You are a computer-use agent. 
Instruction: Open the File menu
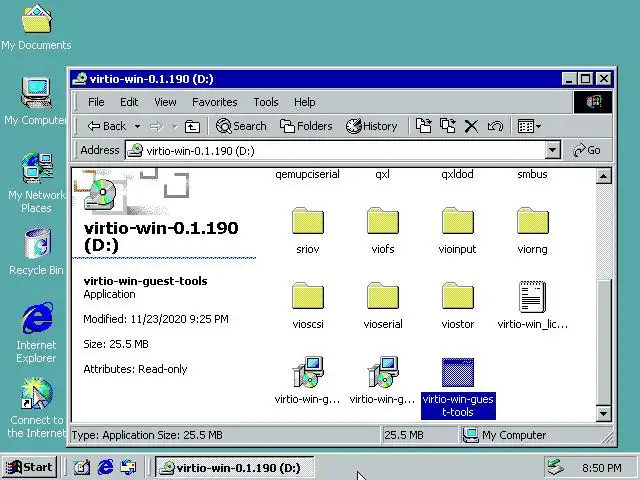click(x=96, y=102)
